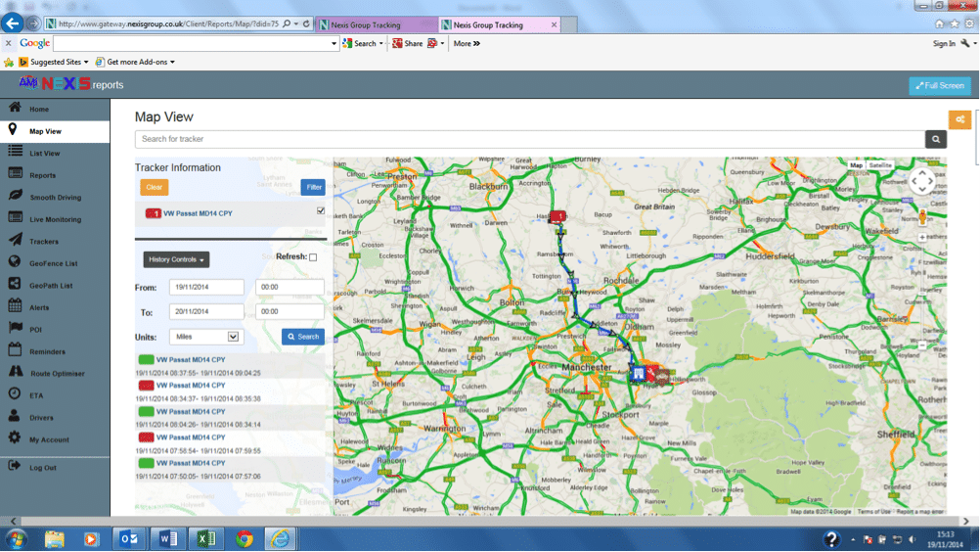Open Get more Add-ons dropdown
The image size is (980, 552).
point(135,62)
